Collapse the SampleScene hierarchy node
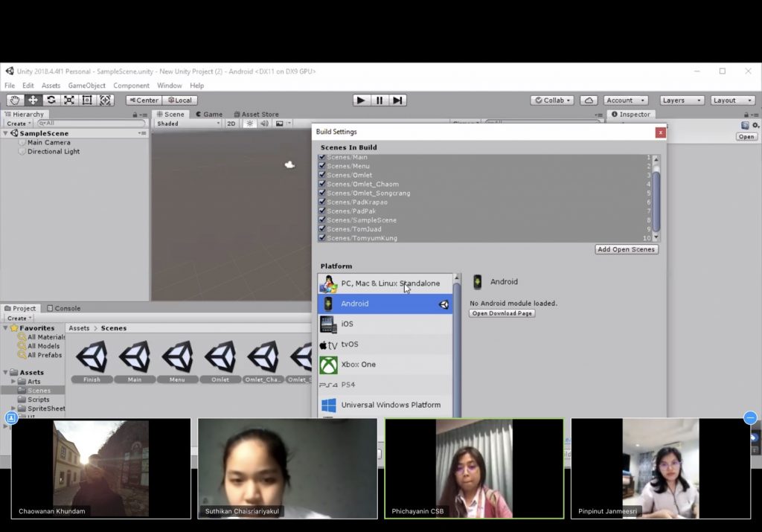The image size is (762, 532). click(6, 134)
